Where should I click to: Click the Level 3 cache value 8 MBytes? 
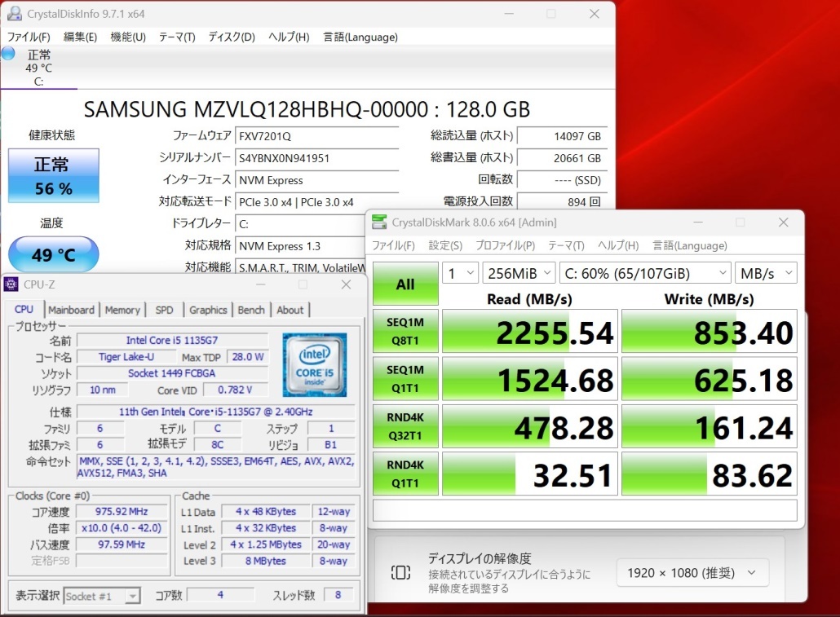click(266, 561)
